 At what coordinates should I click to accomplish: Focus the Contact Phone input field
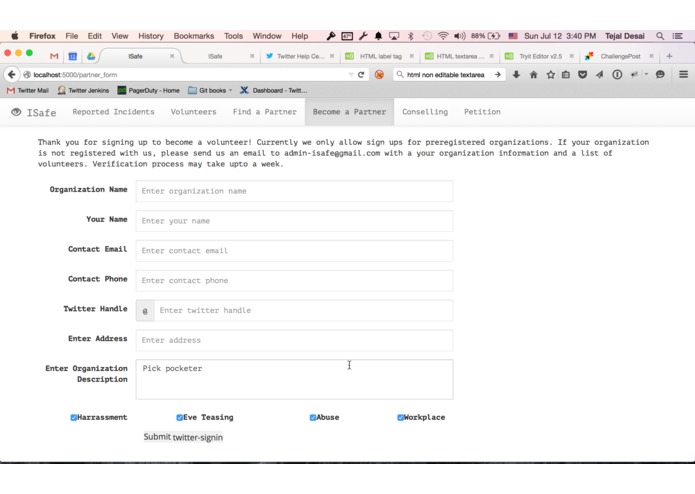coord(294,280)
